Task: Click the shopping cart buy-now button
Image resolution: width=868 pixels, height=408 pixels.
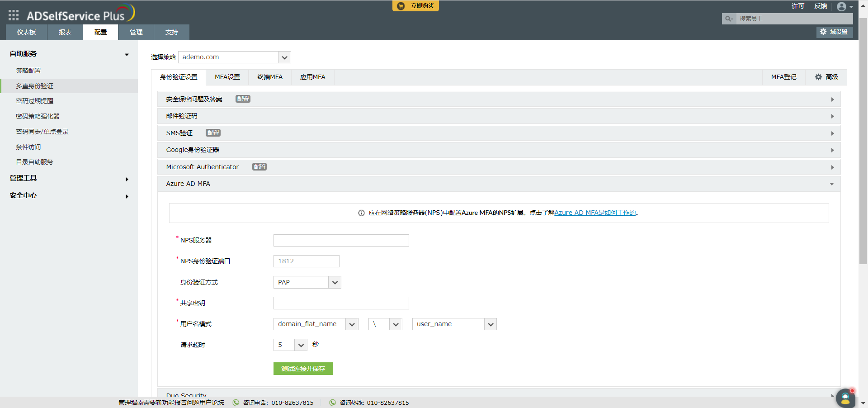Action: pyautogui.click(x=415, y=6)
